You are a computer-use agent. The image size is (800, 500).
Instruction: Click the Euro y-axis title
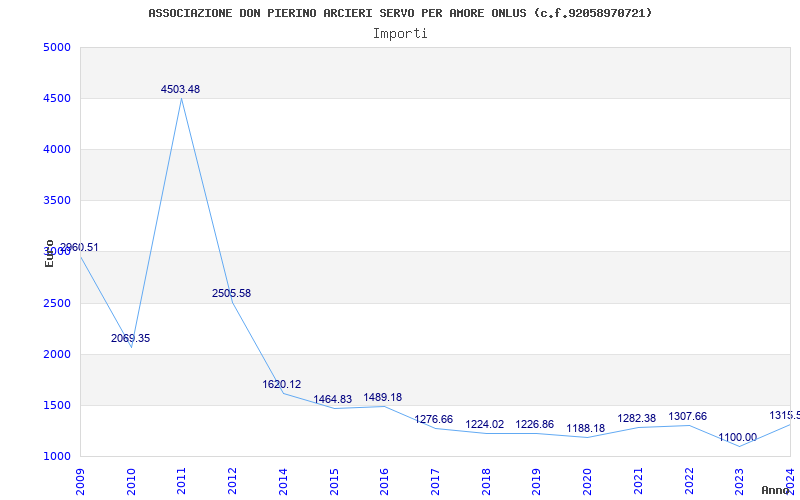pyautogui.click(x=49, y=253)
